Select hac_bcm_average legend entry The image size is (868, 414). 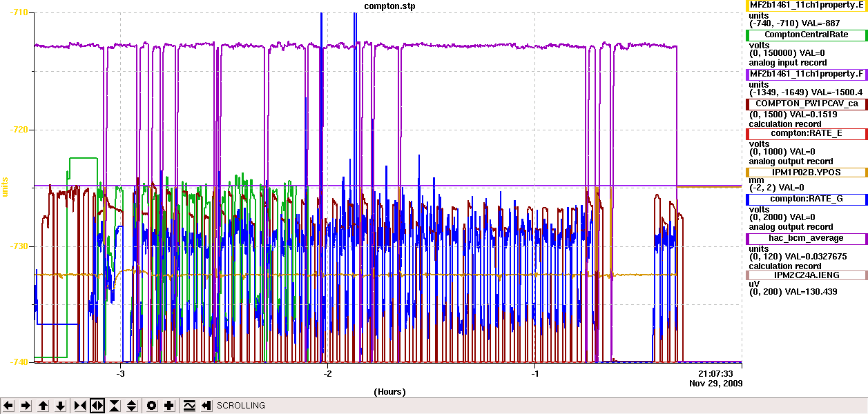[807, 238]
